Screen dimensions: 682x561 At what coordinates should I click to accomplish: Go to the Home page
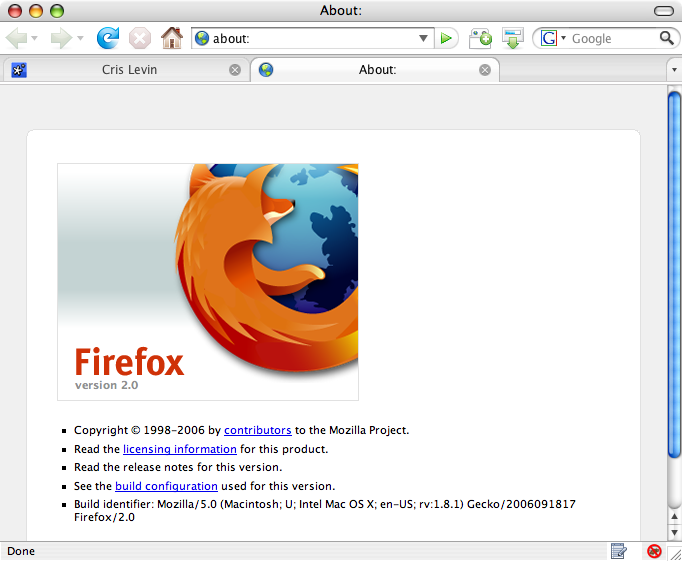[x=172, y=38]
